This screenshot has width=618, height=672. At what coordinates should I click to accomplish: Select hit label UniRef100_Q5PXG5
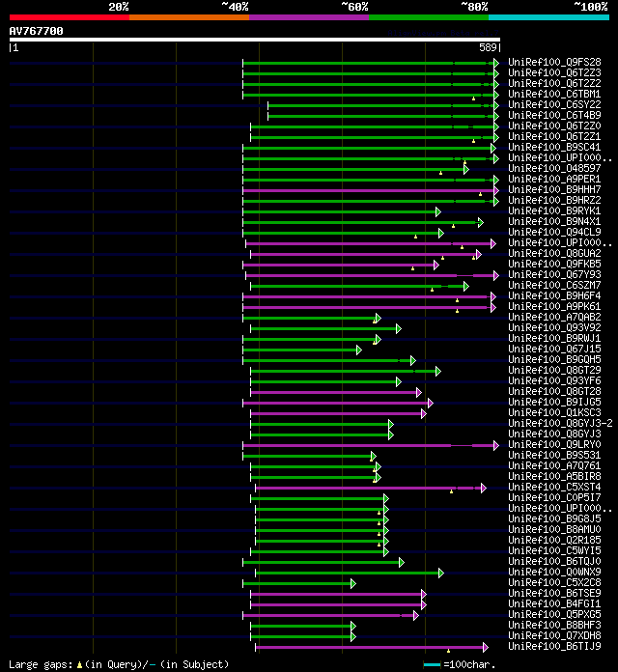[554, 614]
